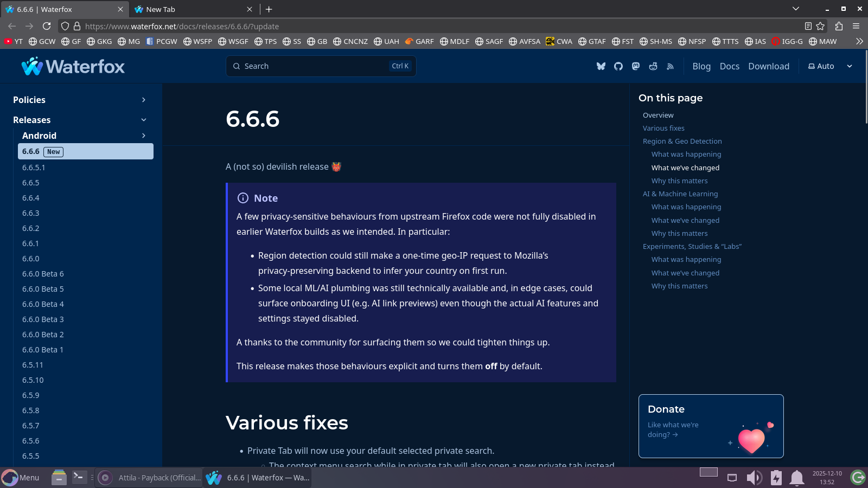Open the extensions puzzle icon

click(839, 26)
